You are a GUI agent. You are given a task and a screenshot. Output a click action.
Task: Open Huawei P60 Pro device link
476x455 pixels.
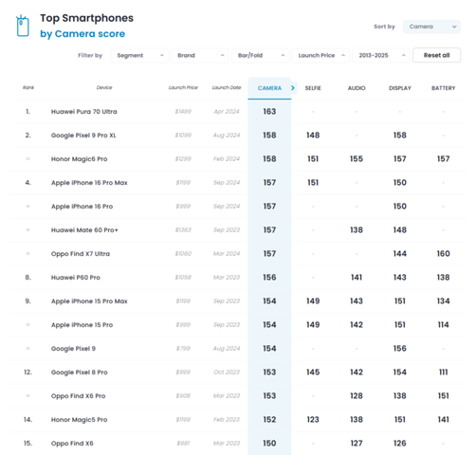pos(76,278)
